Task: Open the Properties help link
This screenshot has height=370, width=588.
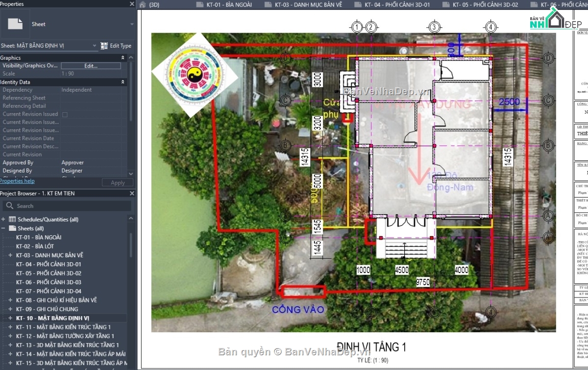Action: tap(17, 181)
